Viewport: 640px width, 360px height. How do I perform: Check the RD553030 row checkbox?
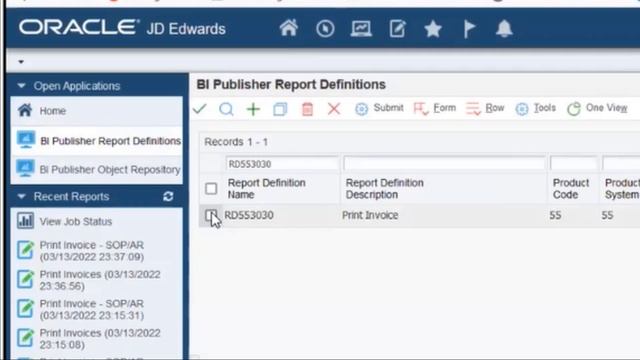click(211, 215)
